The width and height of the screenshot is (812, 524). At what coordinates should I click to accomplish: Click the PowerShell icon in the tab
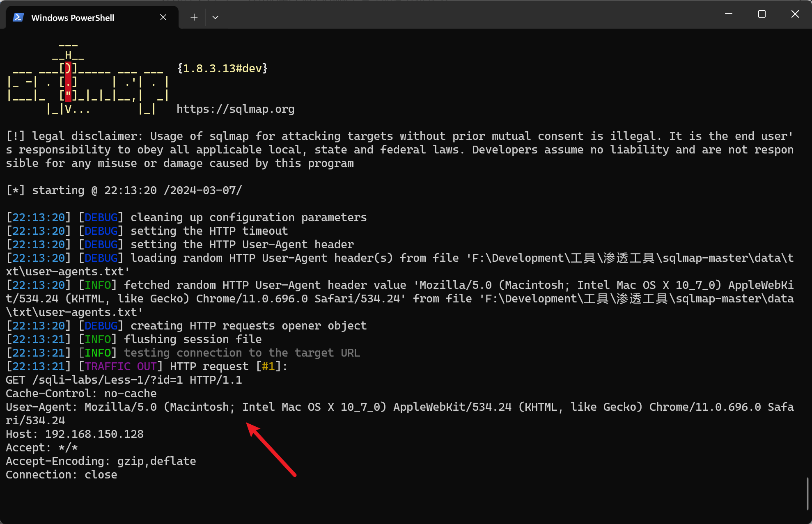click(18, 17)
